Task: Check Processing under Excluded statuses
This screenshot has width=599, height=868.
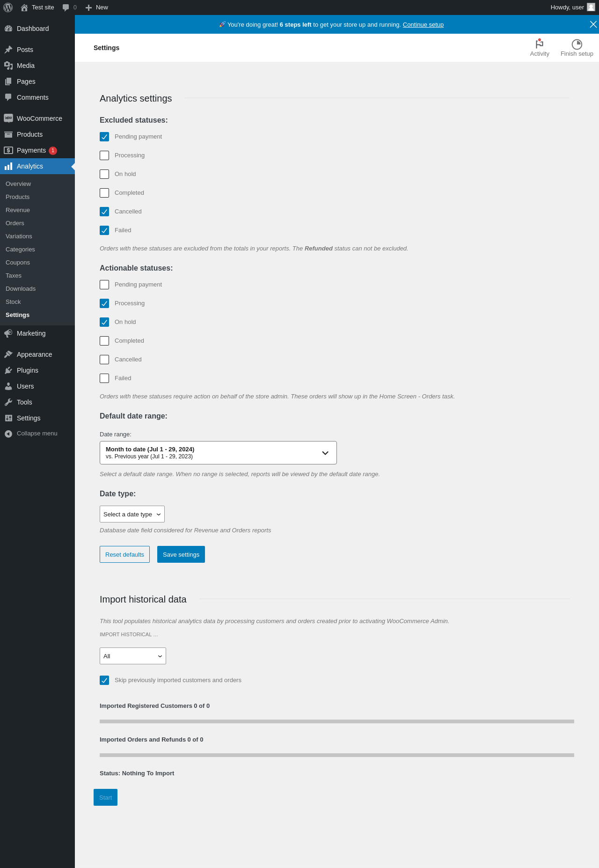Action: coord(104,155)
